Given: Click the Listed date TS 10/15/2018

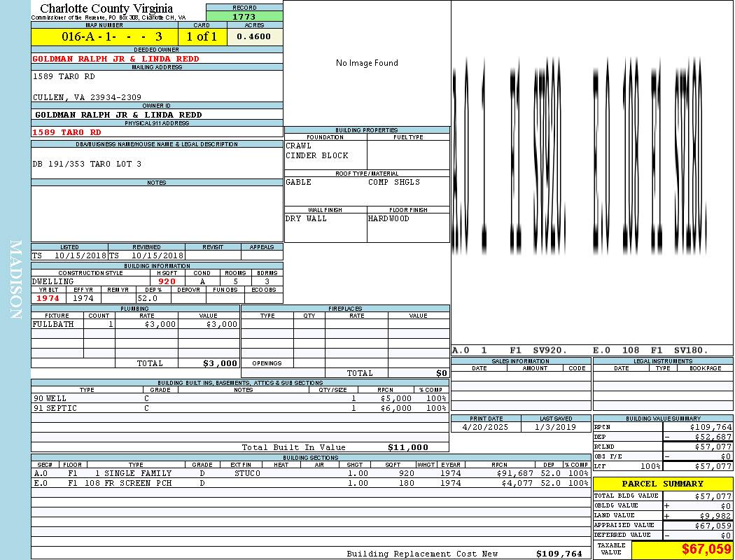Looking at the screenshot, I should [69, 255].
